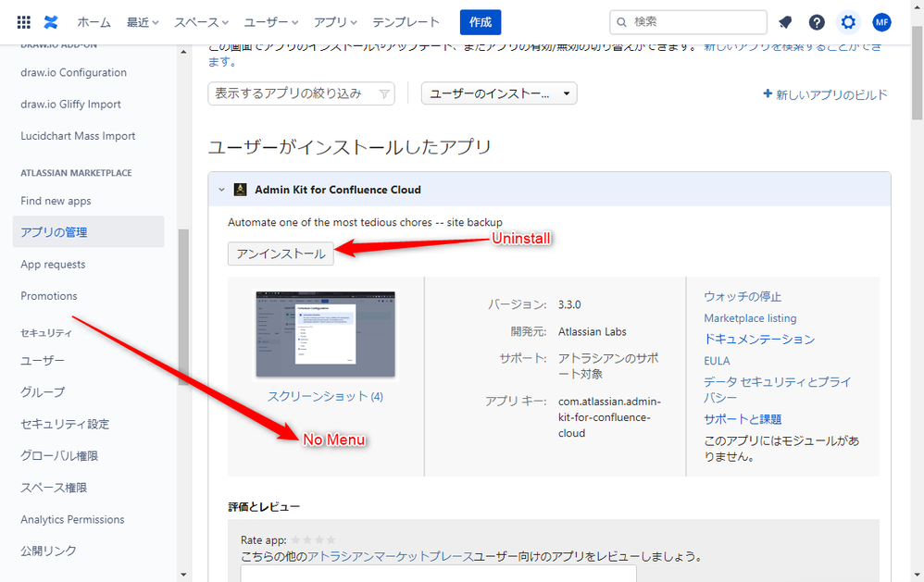Screen dimensions: 924x582
Task: Click the version value 3.3.0
Action: 569,304
